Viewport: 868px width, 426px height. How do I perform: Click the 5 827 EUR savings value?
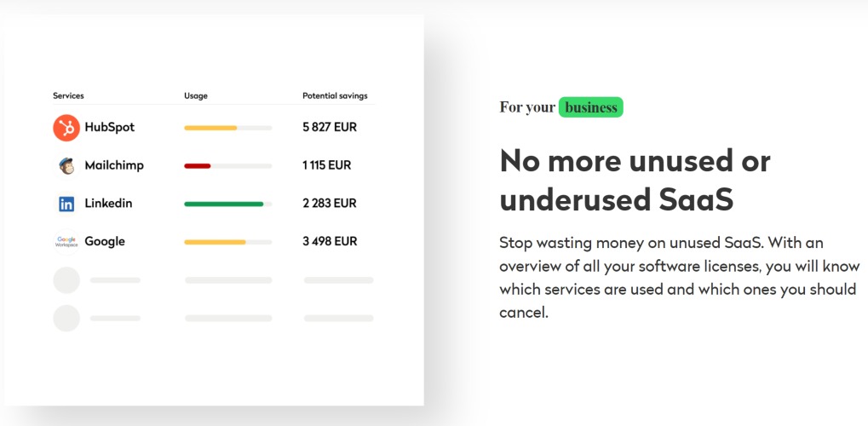330,128
